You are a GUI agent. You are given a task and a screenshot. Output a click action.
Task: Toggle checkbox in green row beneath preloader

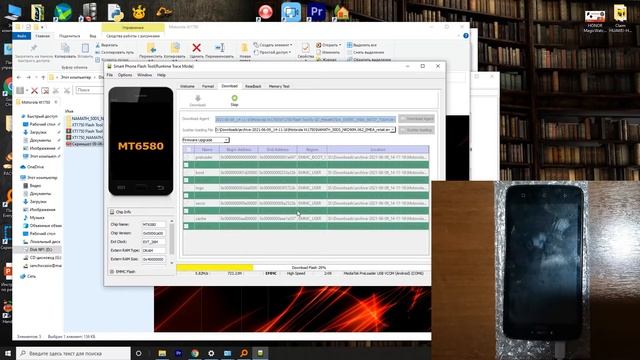pyautogui.click(x=186, y=165)
